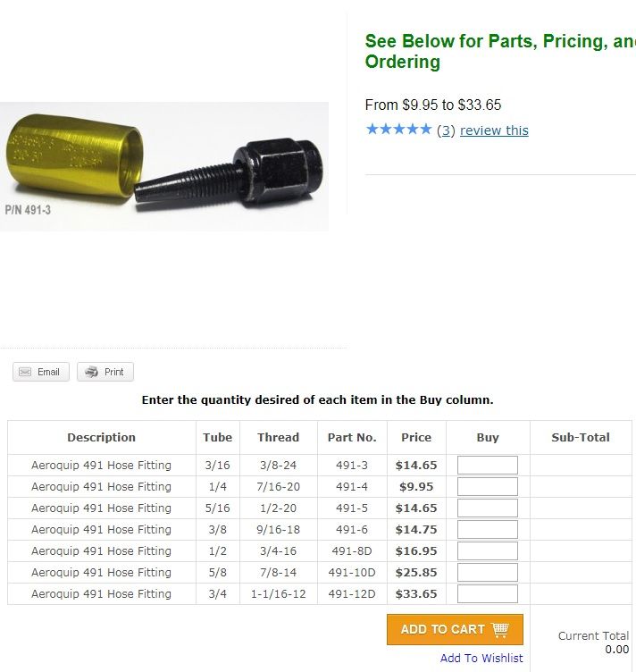
Task: Click the Add To Wishlist link
Action: coord(481,658)
